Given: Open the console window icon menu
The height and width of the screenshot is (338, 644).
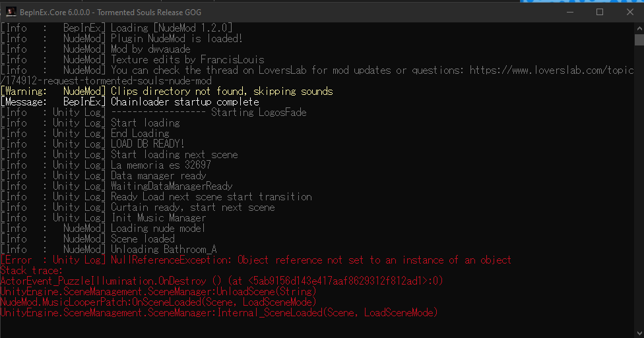Looking at the screenshot, I should pos(11,13).
